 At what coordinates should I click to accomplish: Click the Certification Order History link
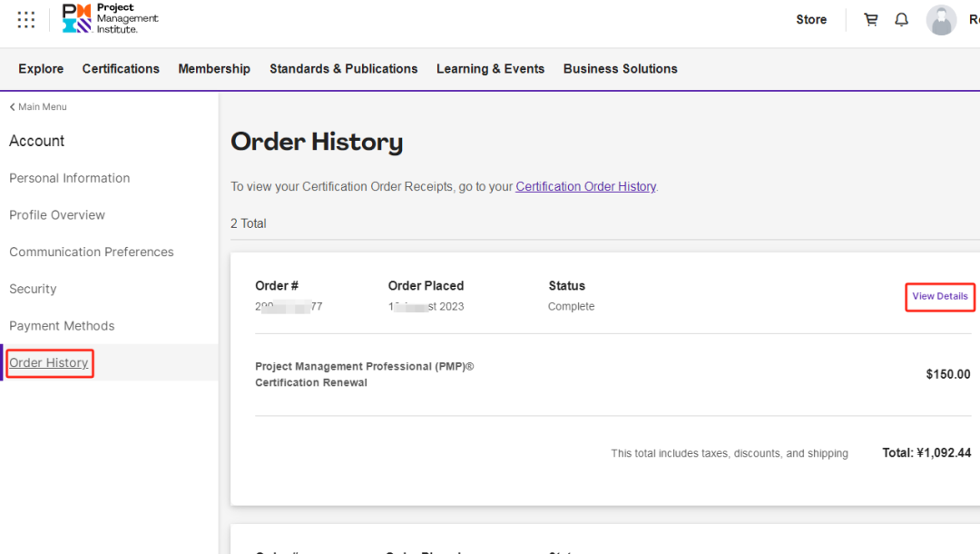click(585, 186)
